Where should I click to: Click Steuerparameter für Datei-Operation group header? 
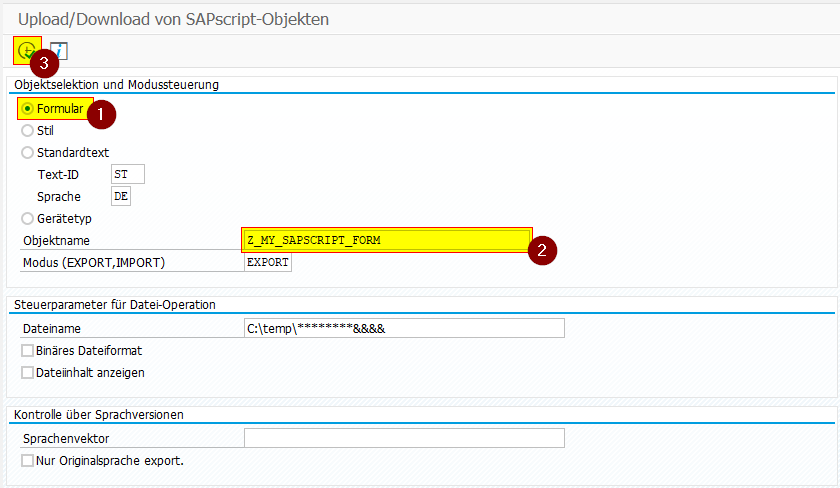pos(115,305)
